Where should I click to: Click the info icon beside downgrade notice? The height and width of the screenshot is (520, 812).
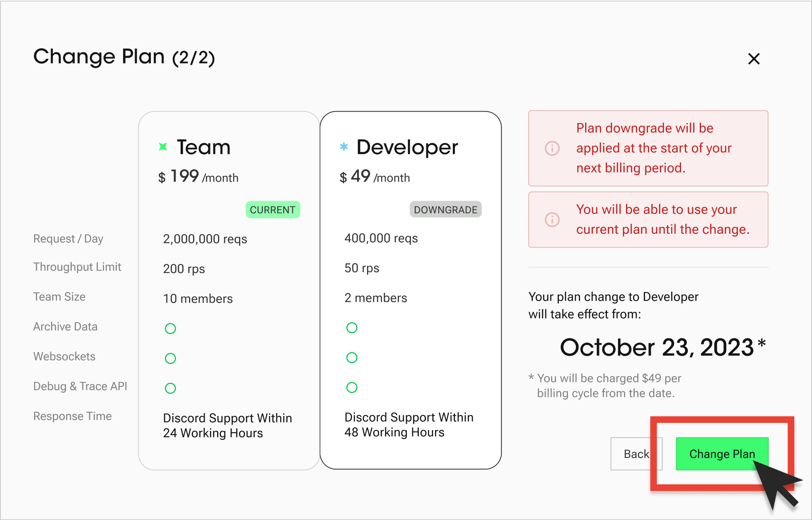point(552,148)
